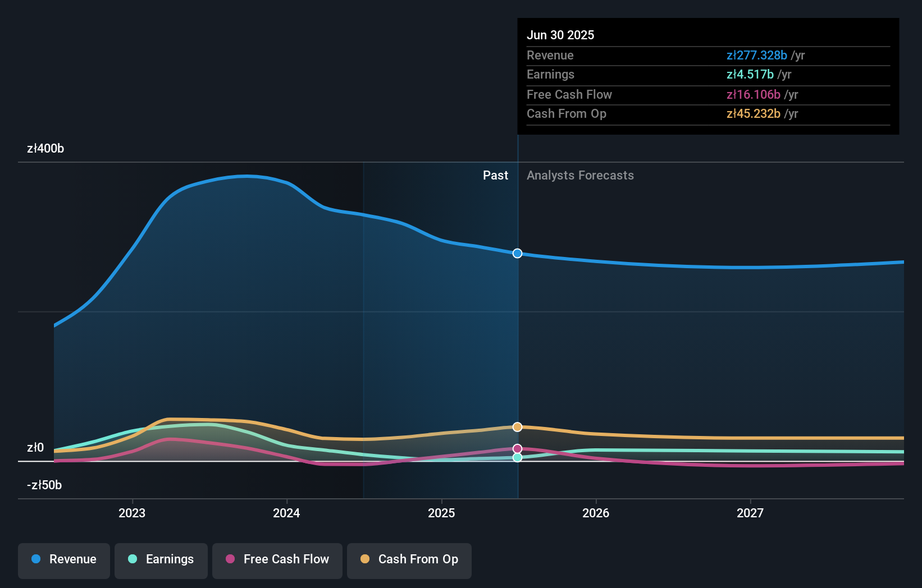Click the blue Revenue legend dot icon
This screenshot has height=588, width=922.
[36, 559]
